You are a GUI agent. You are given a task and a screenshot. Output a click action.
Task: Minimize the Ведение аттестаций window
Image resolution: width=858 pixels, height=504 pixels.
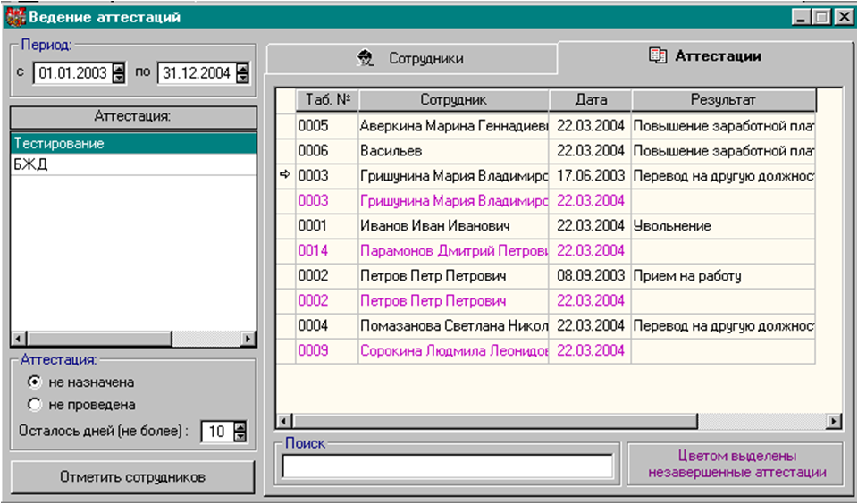click(x=801, y=18)
